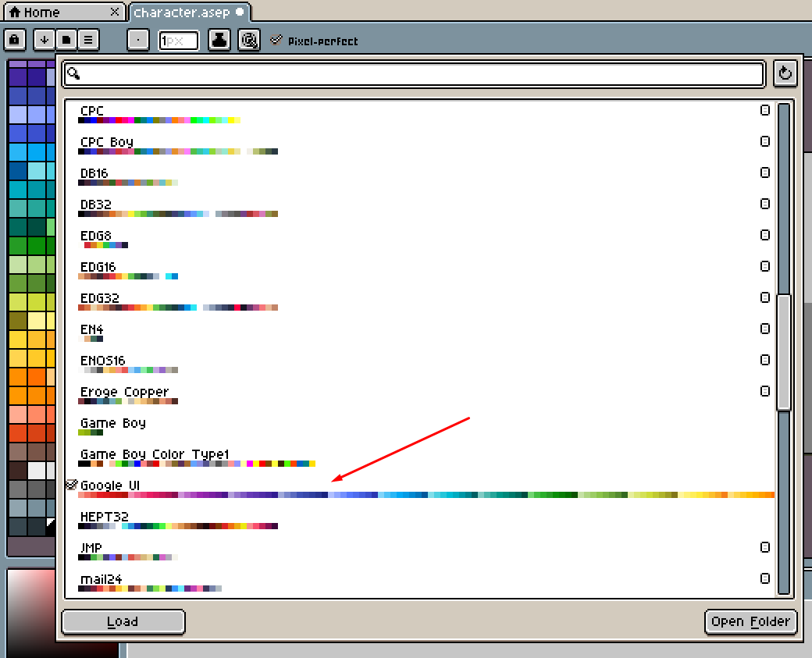Viewport: 812px width, 658px height.
Task: Open the info icon for ENOS16
Action: (765, 360)
